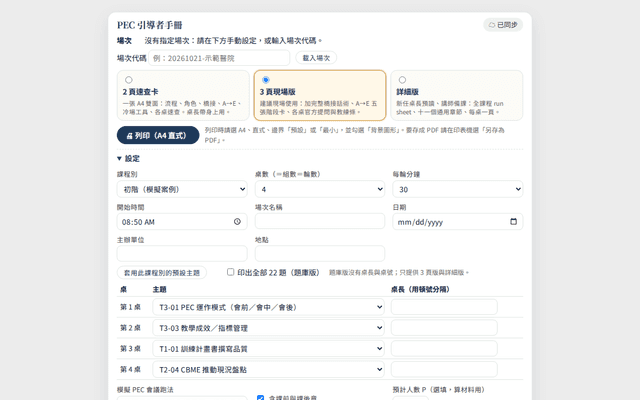Focus the 場次名稱 input field
Viewport: 640px width, 400px height.
[x=320, y=221]
